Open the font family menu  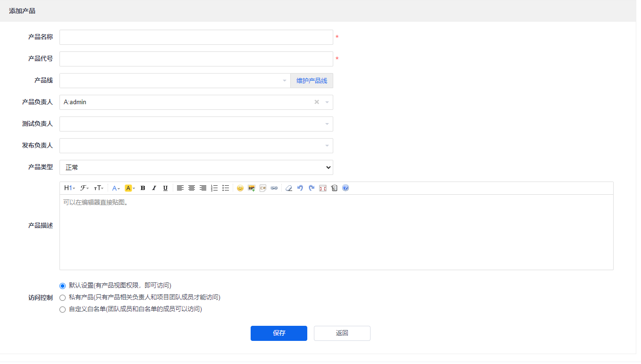pyautogui.click(x=84, y=188)
